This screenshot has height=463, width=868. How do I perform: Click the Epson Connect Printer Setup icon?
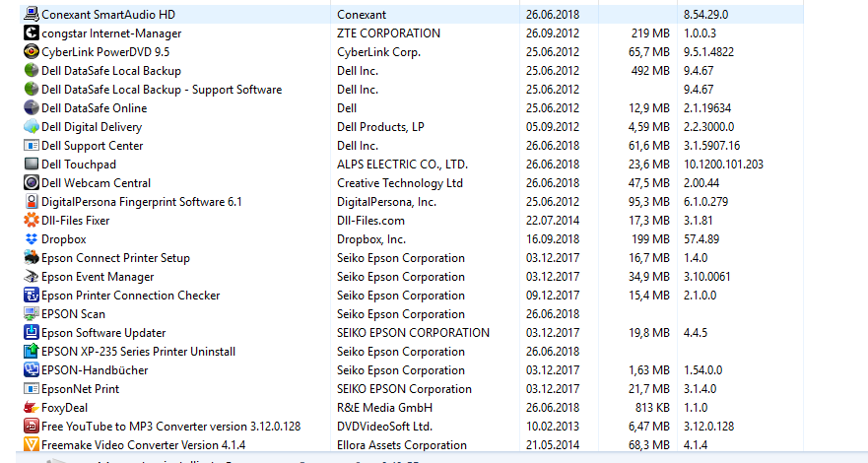[32, 258]
